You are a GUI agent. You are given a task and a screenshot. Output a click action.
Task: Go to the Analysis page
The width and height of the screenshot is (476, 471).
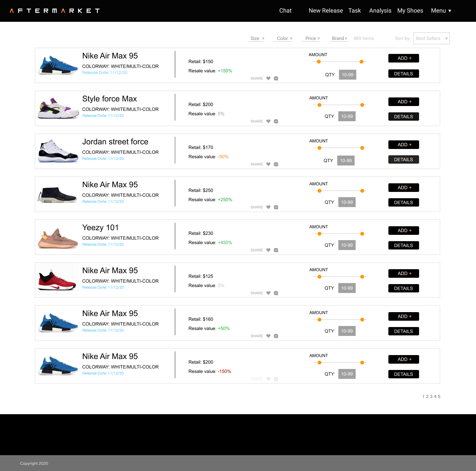pyautogui.click(x=380, y=11)
